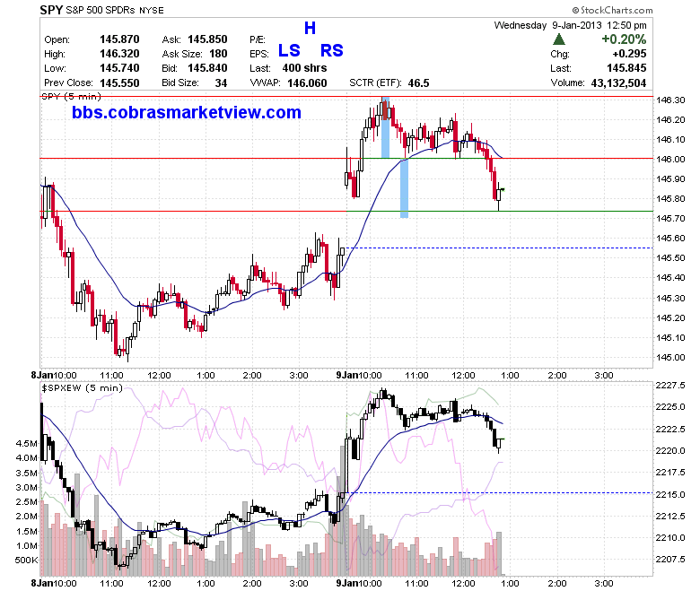The image size is (700, 591).
Task: Click the 146.30 price axis label
Action: (670, 100)
